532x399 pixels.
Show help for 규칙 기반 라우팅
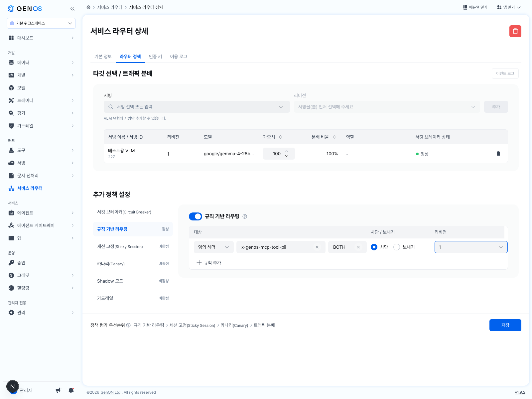[245, 216]
